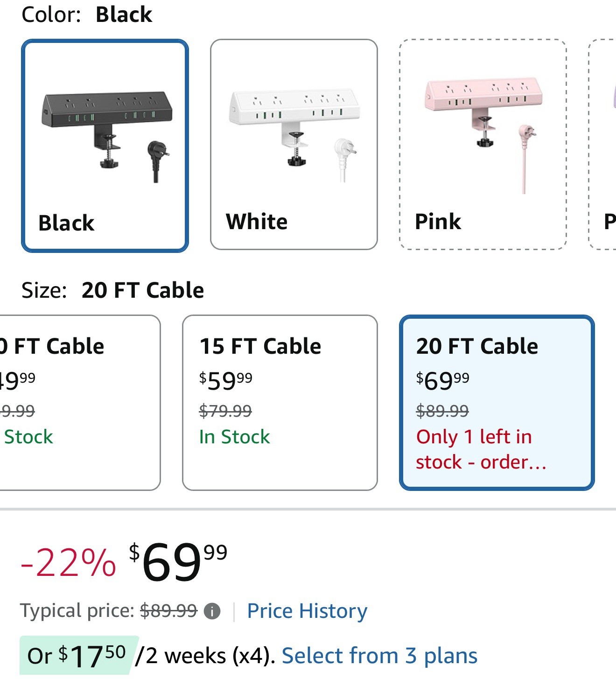This screenshot has height=679, width=616.
Task: Click the large $69.99 main price
Action: click(x=178, y=561)
